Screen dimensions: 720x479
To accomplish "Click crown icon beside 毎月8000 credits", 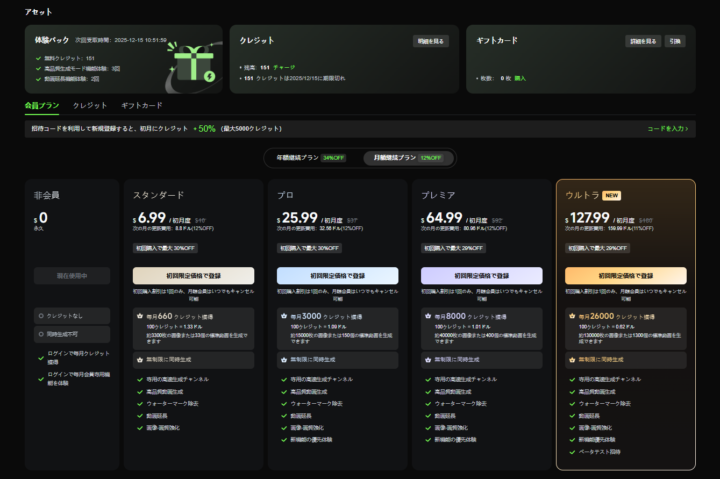I will (429, 314).
